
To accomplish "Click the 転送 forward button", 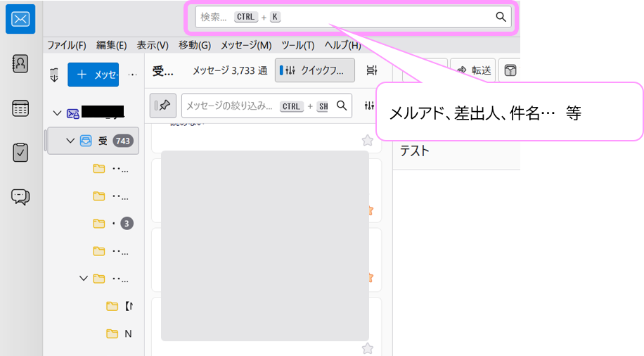I will pos(473,70).
